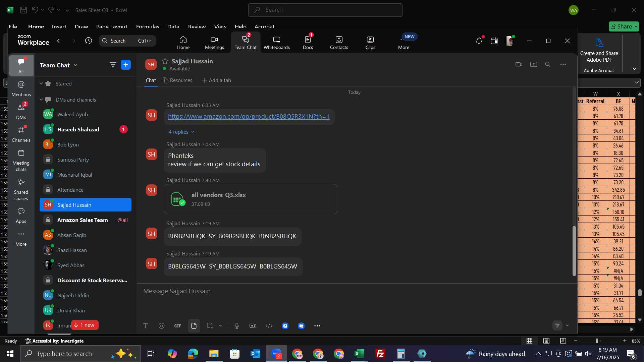Screen dimensions: 644x362
Task: Start video call with Sajjad Hussain
Action: (519, 64)
